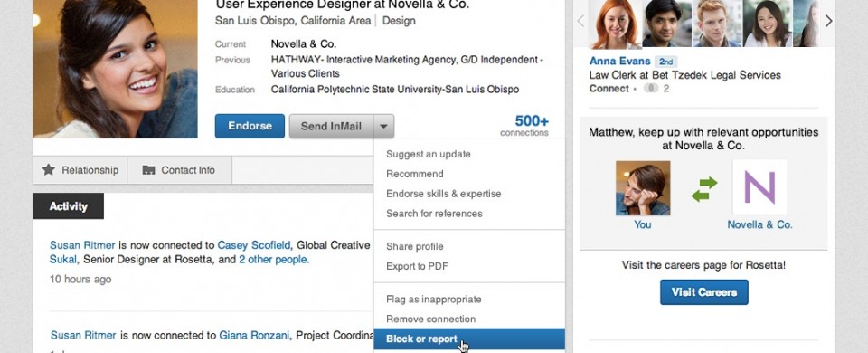Screen dimensions: 868x353
Task: Click the blue Endorse button
Action: pos(250,127)
